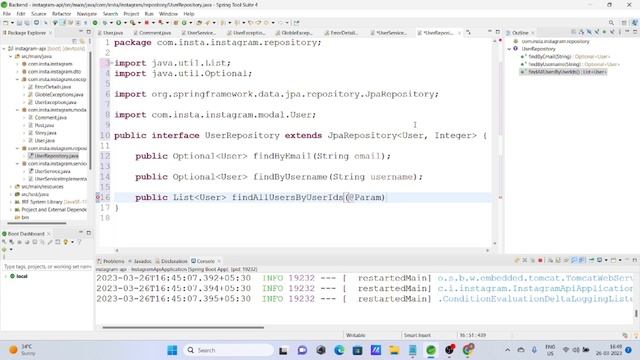Expand the local node in Boot Dashboard
The width and height of the screenshot is (640, 360).
pos(5,276)
